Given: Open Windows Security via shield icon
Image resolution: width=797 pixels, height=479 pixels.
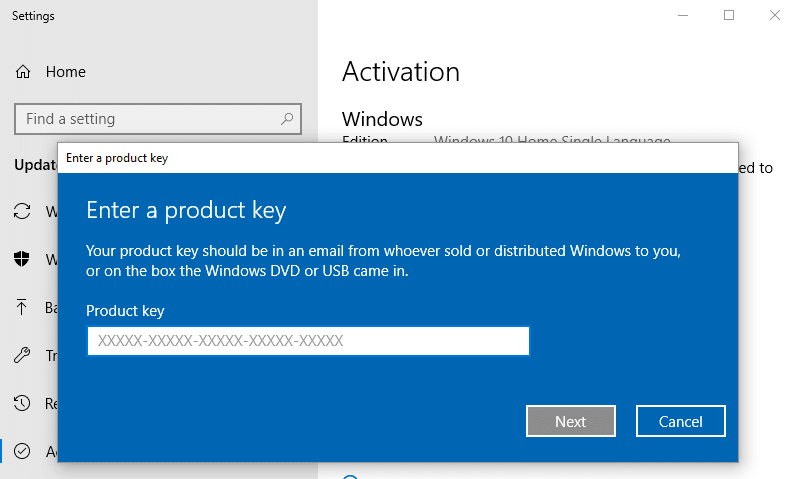Looking at the screenshot, I should click(22, 260).
